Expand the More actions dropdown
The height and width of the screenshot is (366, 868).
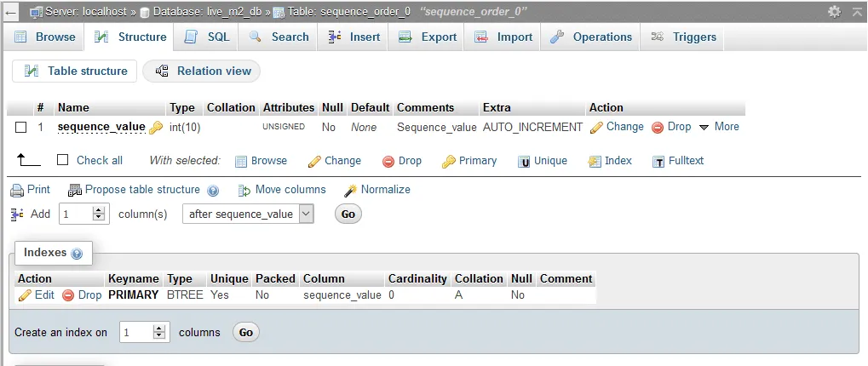pos(718,127)
